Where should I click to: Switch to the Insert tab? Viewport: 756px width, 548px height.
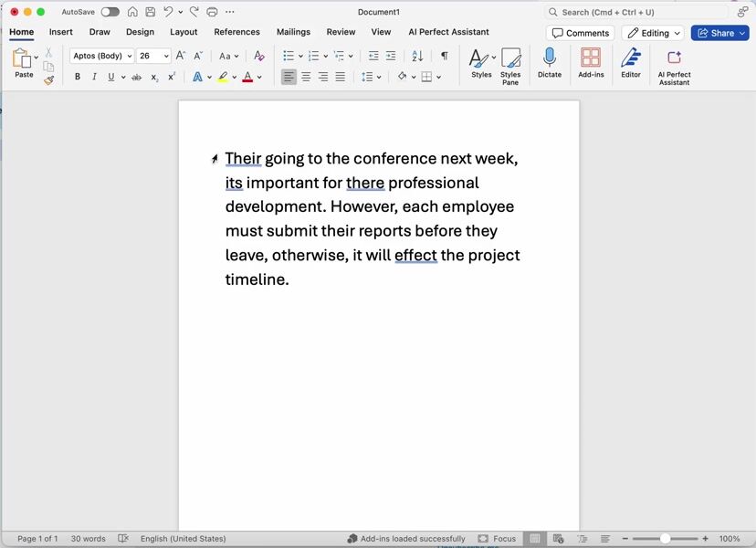coord(61,32)
